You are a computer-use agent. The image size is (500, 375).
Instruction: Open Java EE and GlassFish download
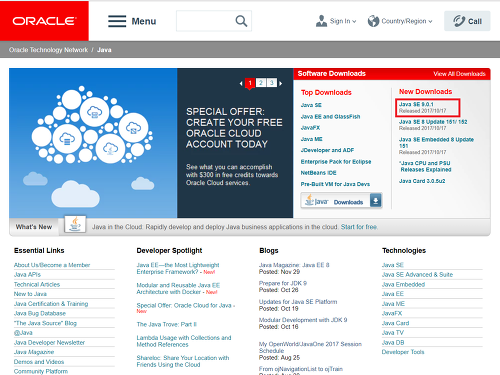[x=330, y=116]
